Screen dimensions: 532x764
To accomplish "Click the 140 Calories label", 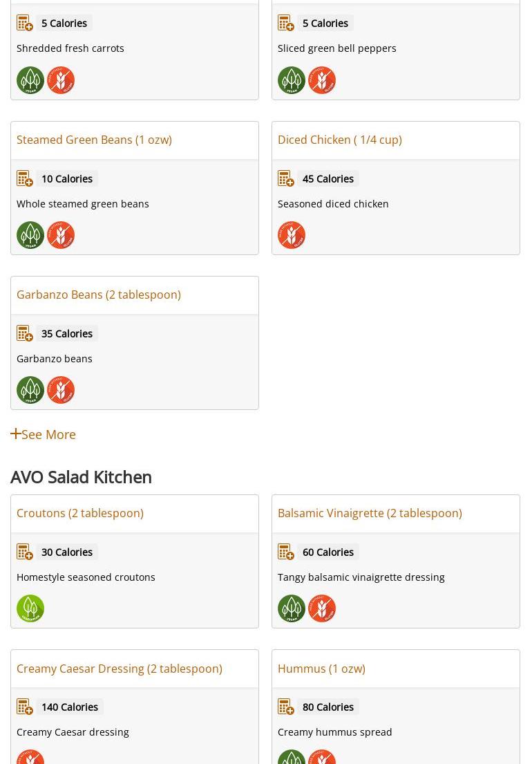I will [x=70, y=707].
